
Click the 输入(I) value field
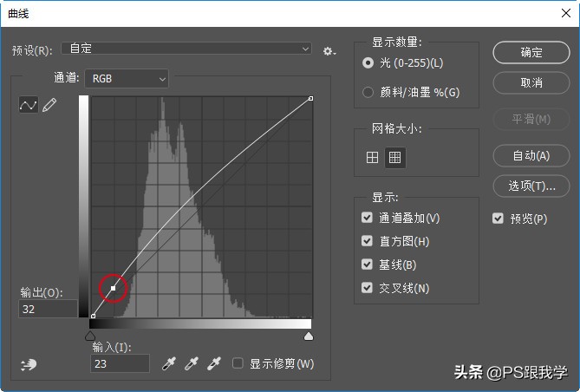120,363
